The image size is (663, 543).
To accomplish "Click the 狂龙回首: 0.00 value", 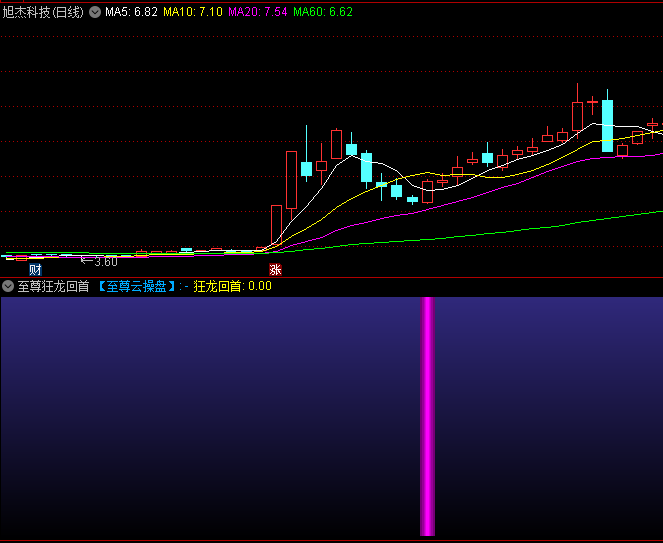I will tap(233, 286).
